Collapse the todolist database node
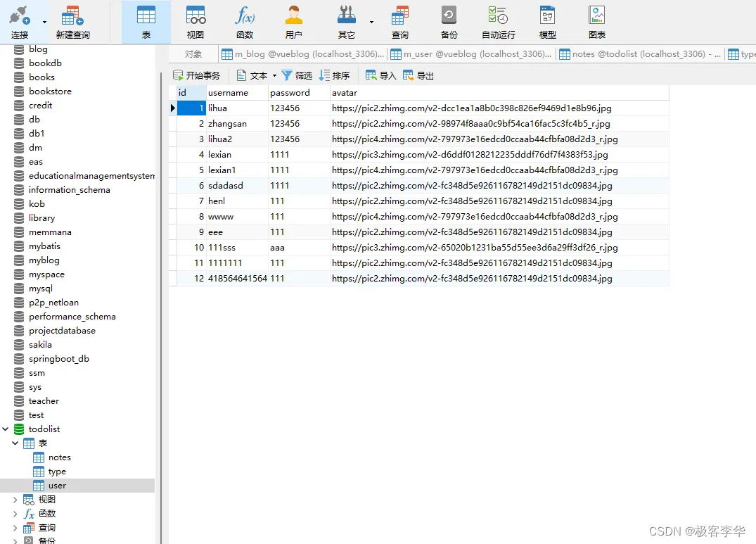The height and width of the screenshot is (544, 756). tap(6, 429)
